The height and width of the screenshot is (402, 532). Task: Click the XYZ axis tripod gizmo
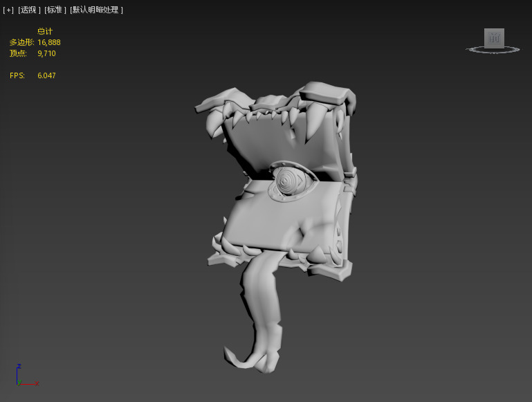(27, 375)
